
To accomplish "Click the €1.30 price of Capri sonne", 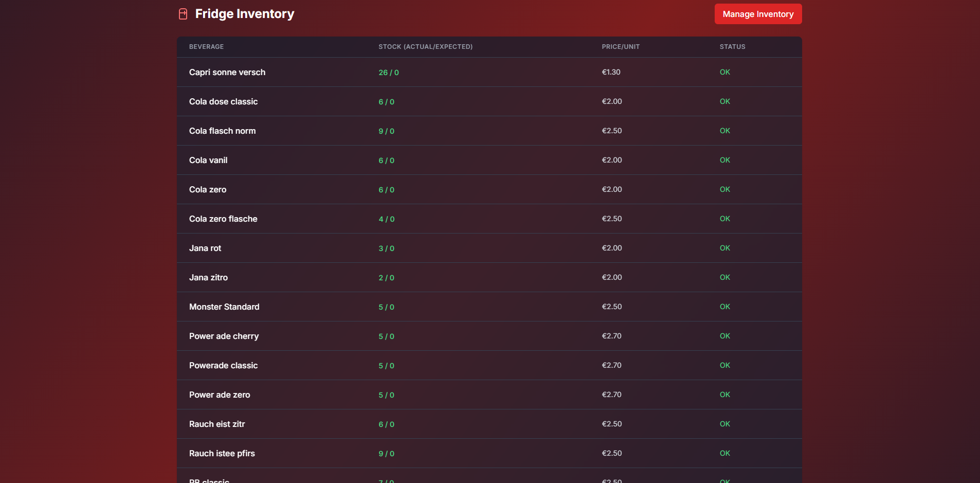I will point(611,72).
